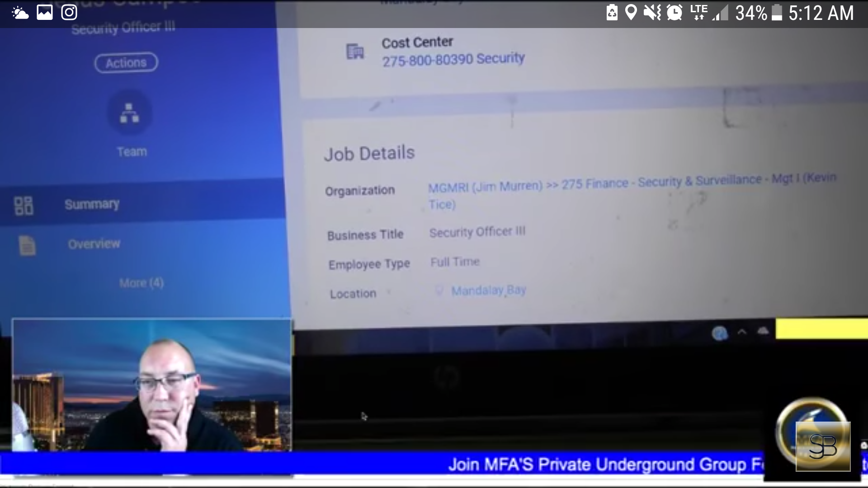Click the Mandalay Bay location pin icon
Image resolution: width=868 pixels, height=488 pixels.
coord(439,290)
